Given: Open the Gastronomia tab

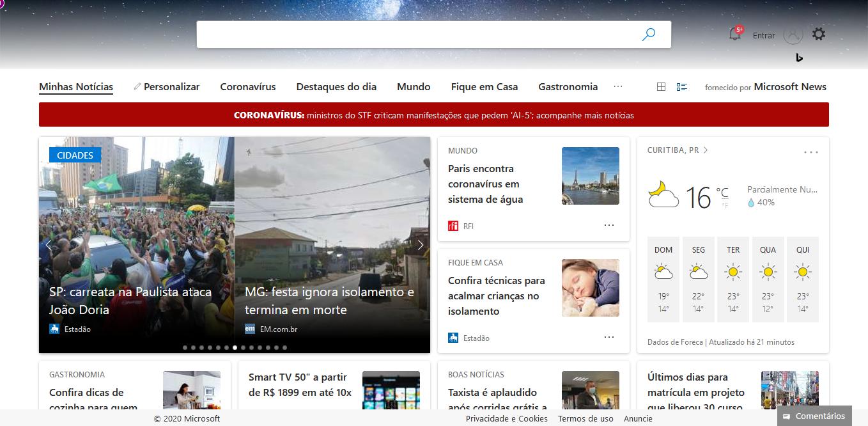Looking at the screenshot, I should pyautogui.click(x=568, y=86).
